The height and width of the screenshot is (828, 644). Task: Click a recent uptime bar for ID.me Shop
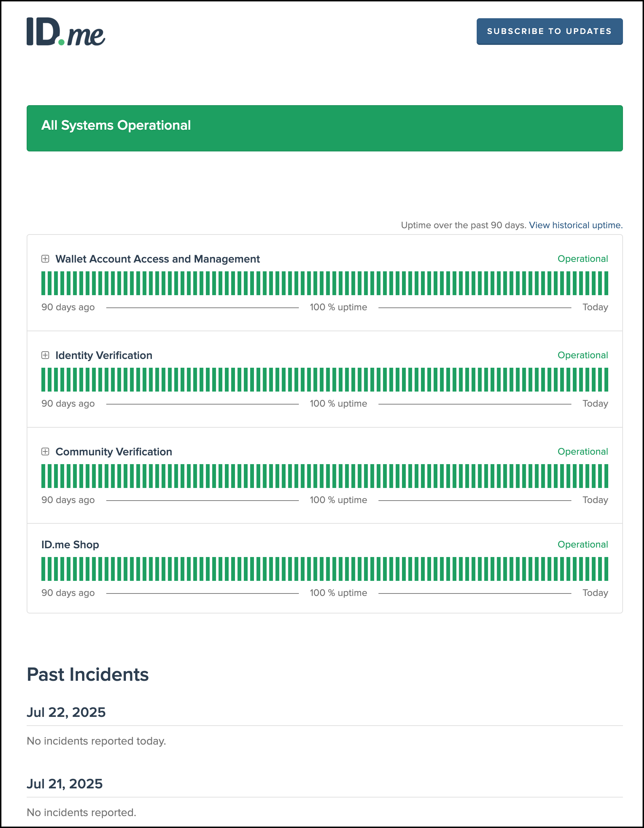click(x=606, y=568)
